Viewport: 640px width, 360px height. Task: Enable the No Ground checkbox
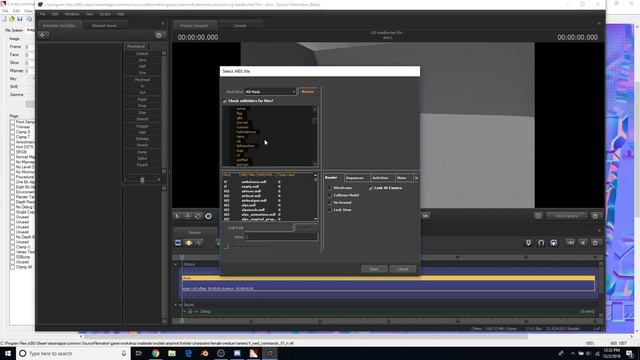[330, 203]
